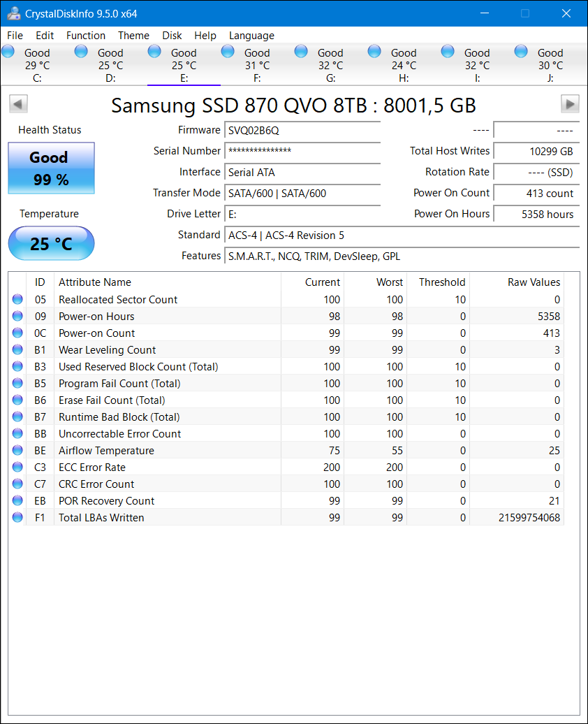Open the Theme menu
Viewport: 588px width, 724px height.
pyautogui.click(x=133, y=36)
